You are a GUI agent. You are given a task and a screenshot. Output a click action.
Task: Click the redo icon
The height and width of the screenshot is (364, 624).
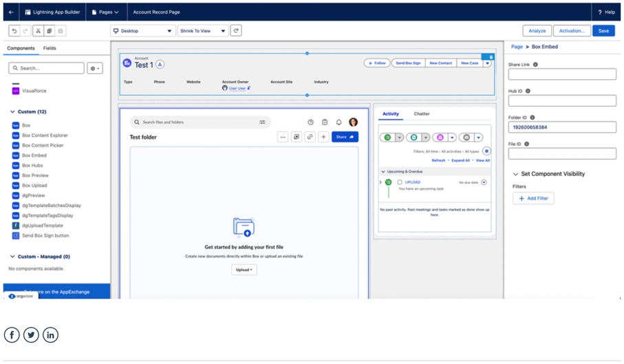click(25, 31)
